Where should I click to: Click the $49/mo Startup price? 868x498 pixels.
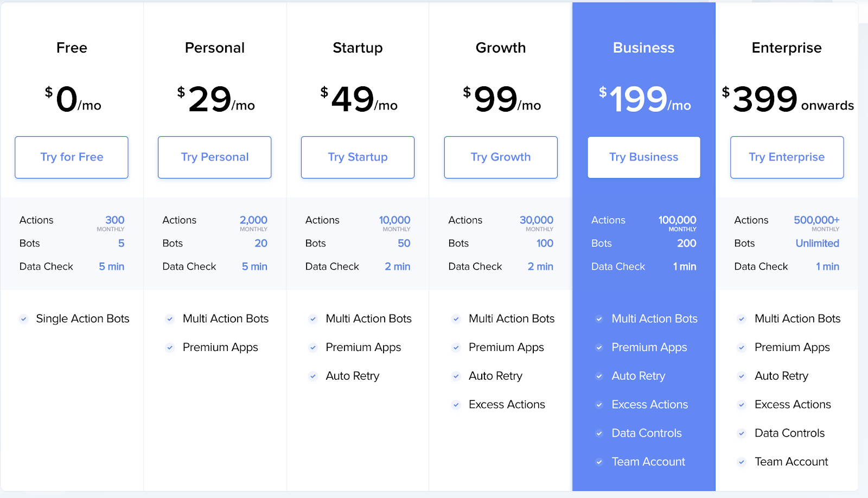click(358, 99)
